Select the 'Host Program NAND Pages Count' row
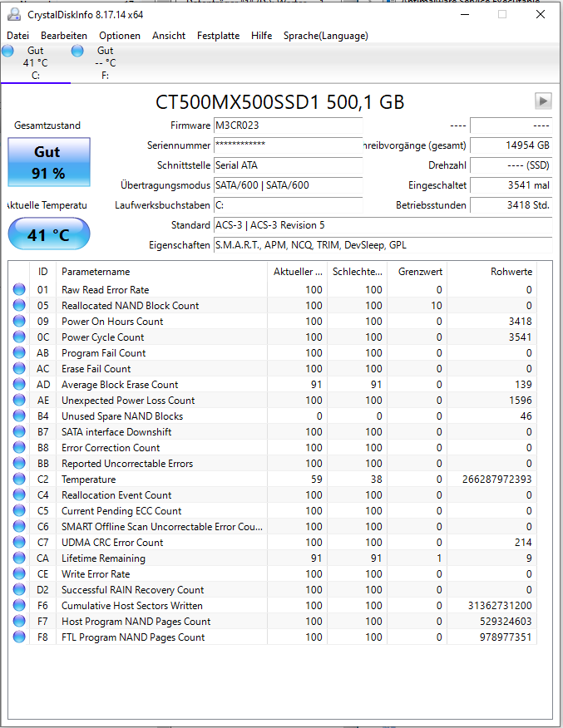This screenshot has height=728, width=563. (x=273, y=622)
